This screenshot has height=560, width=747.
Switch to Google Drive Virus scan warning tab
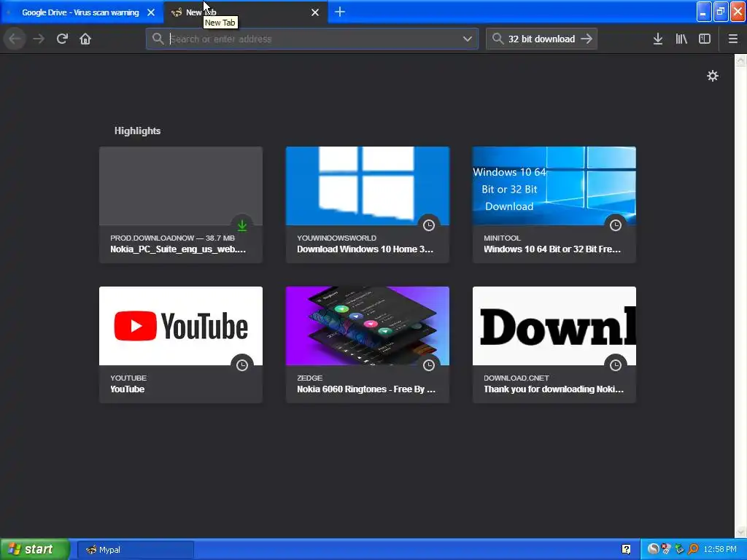pyautogui.click(x=82, y=12)
